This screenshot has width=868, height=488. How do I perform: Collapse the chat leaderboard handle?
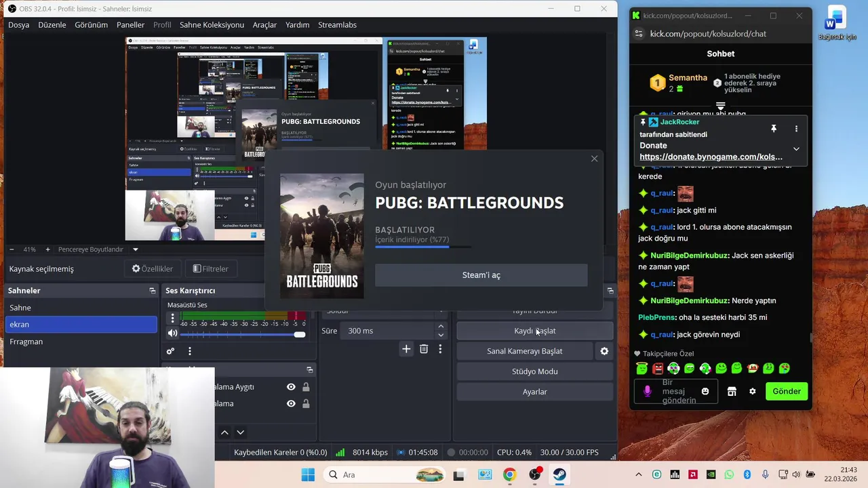point(721,106)
